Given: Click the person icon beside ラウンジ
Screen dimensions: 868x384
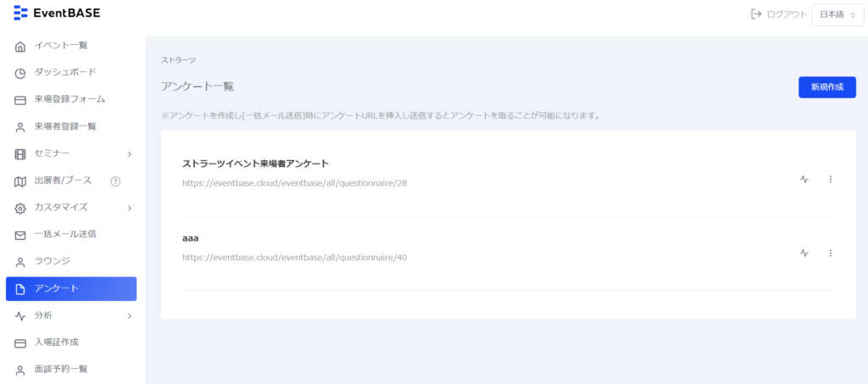Looking at the screenshot, I should [20, 262].
